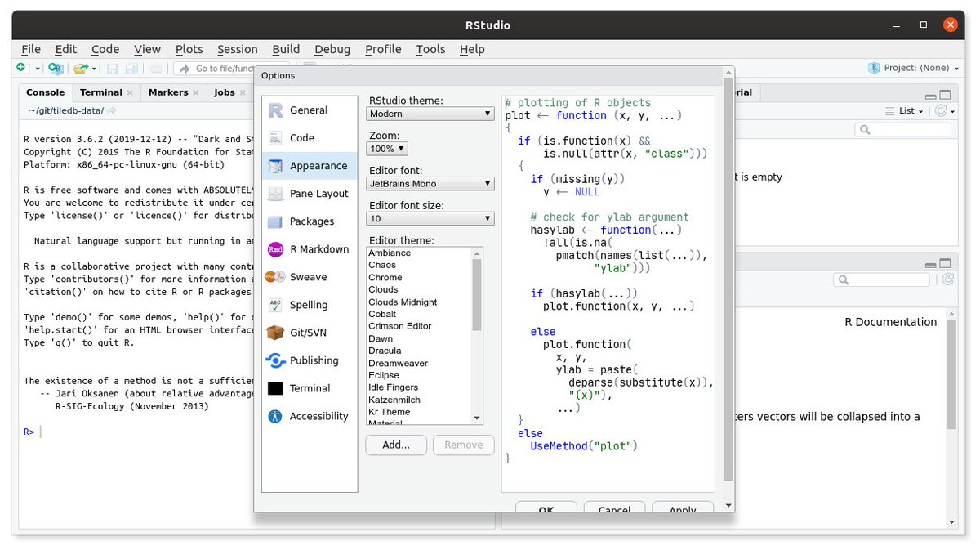This screenshot has height=550, width=980.
Task: Click the Environment pane search field
Action: pyautogui.click(x=903, y=129)
